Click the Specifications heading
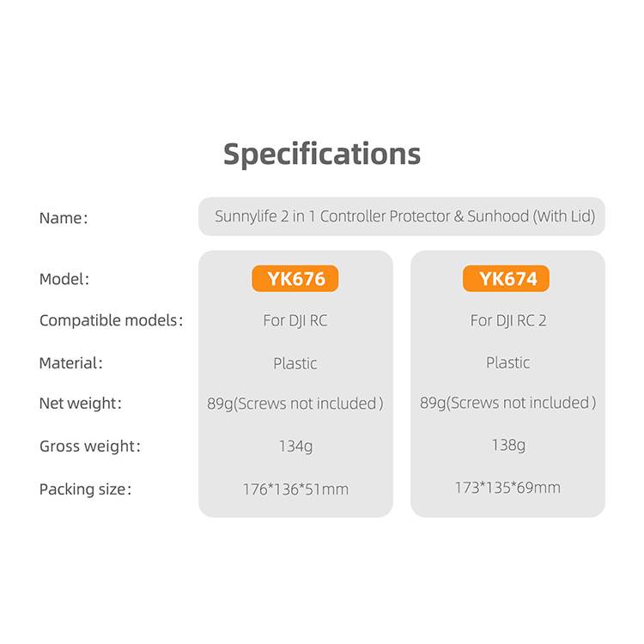The width and height of the screenshot is (644, 644). (x=322, y=154)
